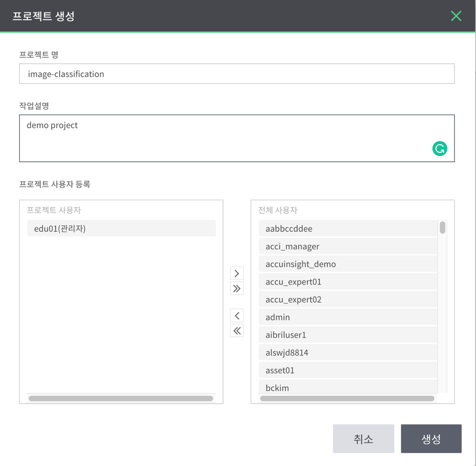Screen dimensions: 476x466
Task: Click the 취소 cancel button
Action: [363, 439]
